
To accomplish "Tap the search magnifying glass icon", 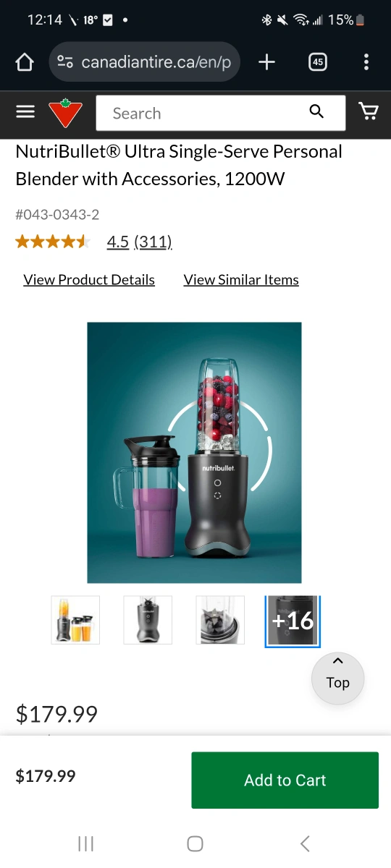I will tap(316, 111).
